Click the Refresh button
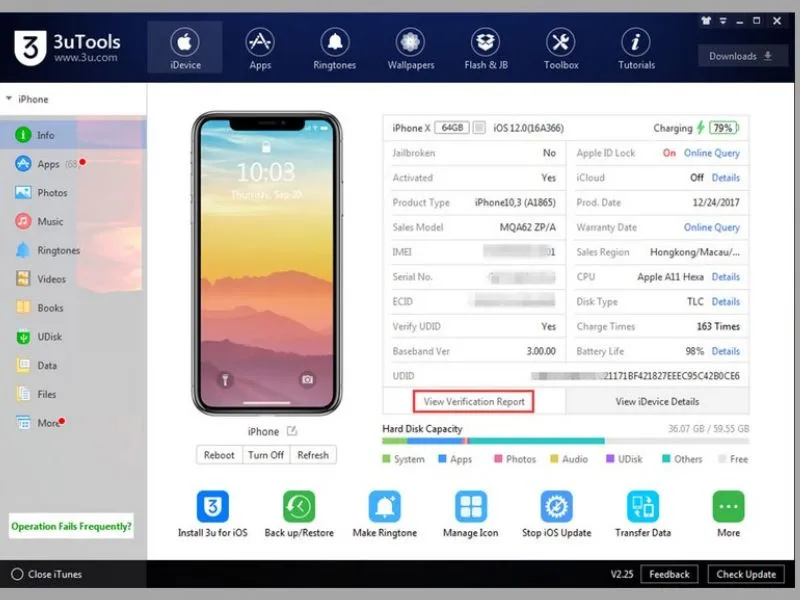800x600 pixels. click(x=313, y=455)
